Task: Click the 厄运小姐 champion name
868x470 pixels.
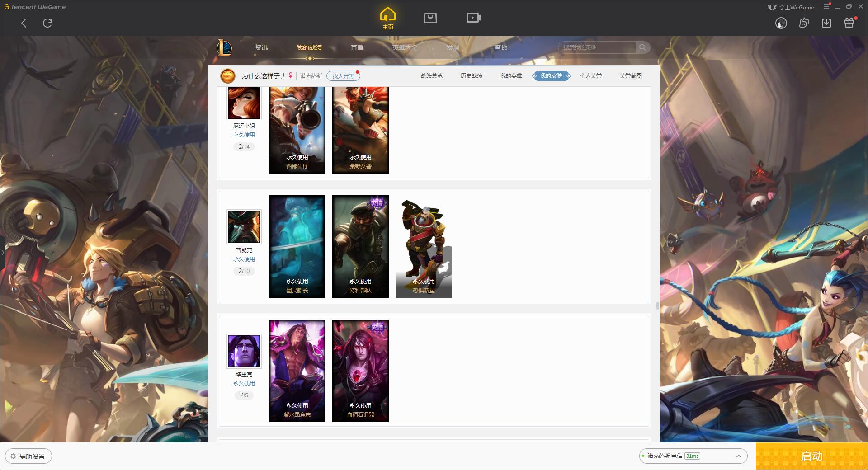Action: click(x=244, y=126)
